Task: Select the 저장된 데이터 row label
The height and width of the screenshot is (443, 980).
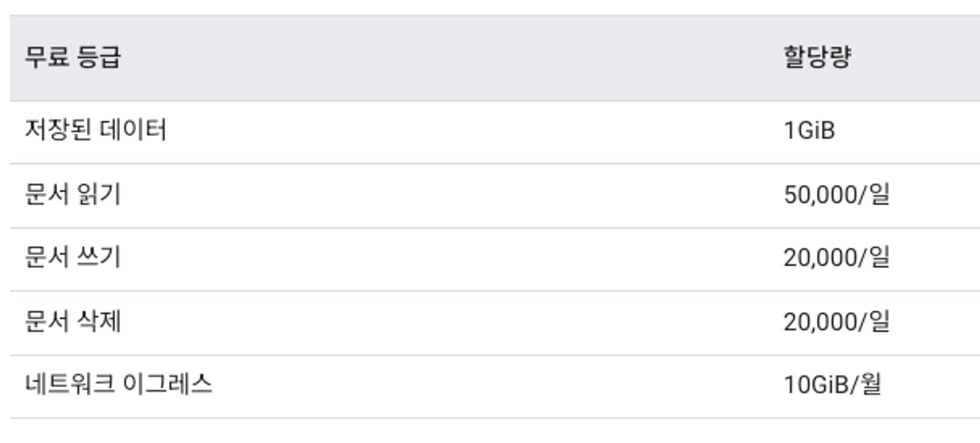Action: tap(96, 130)
